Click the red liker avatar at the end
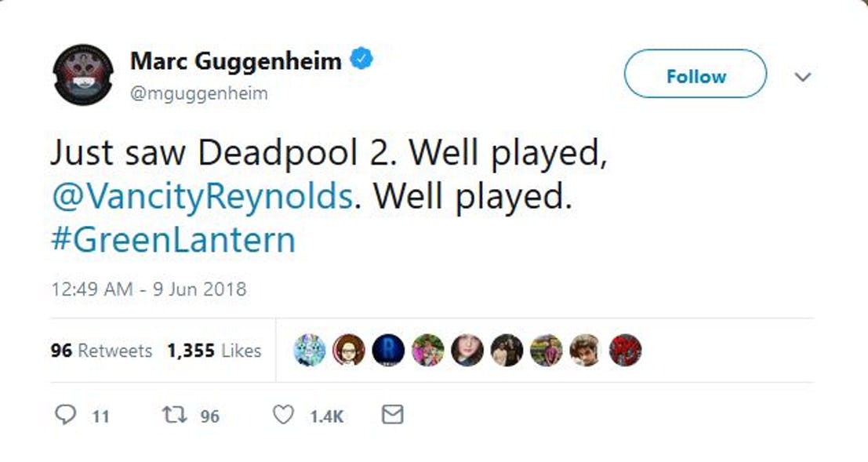The width and height of the screenshot is (868, 462). point(625,350)
